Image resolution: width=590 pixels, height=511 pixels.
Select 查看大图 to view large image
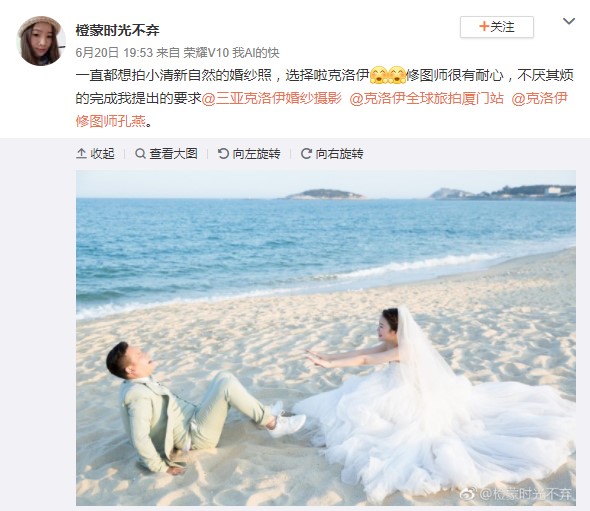coord(173,154)
